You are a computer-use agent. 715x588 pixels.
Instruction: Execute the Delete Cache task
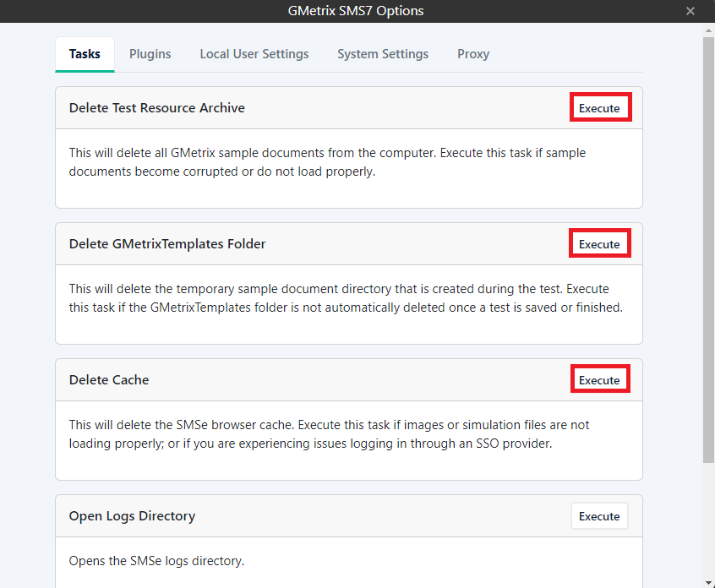(x=599, y=379)
